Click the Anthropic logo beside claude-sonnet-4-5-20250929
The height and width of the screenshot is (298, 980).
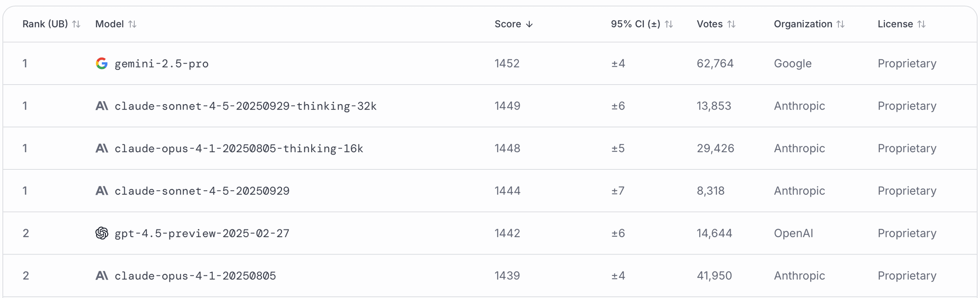pyautogui.click(x=101, y=191)
